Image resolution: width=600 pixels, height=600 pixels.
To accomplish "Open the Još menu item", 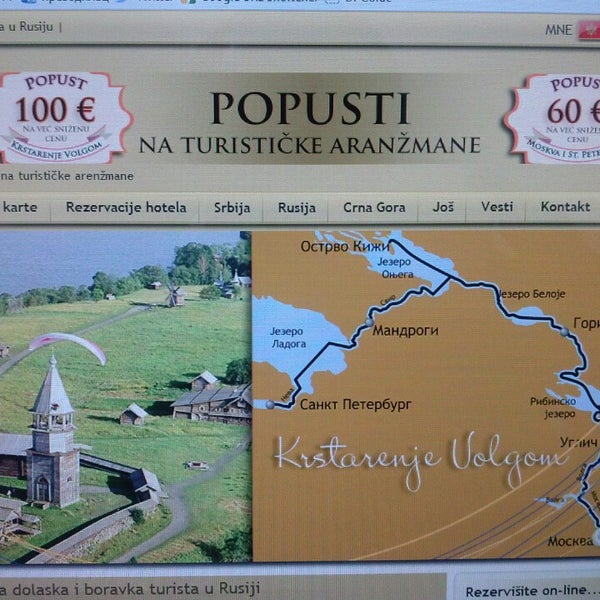I will (x=443, y=207).
